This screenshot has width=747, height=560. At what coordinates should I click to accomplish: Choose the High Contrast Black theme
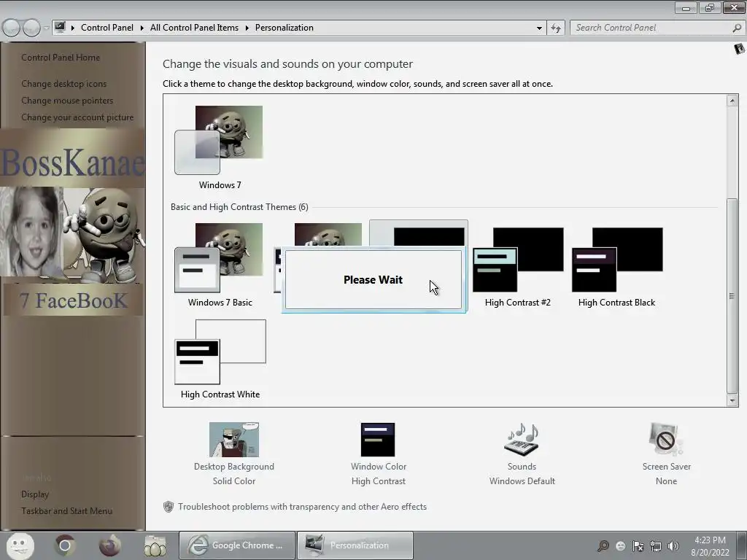tap(617, 260)
